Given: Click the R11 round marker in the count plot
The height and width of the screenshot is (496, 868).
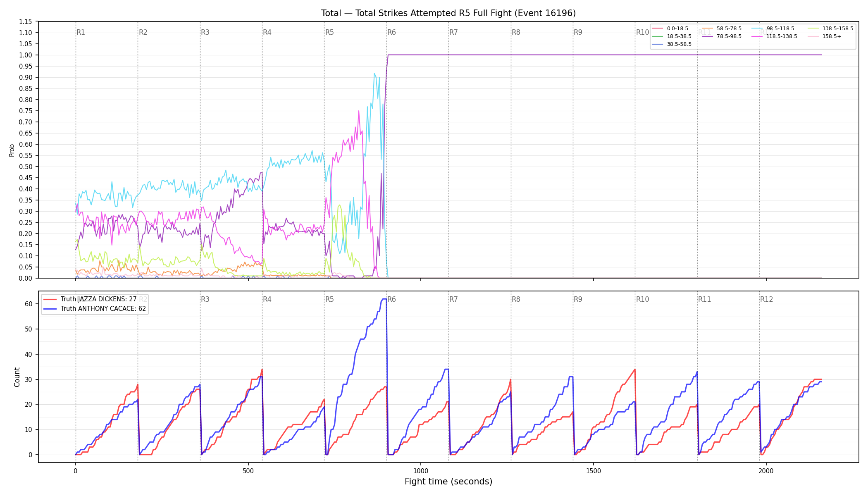Looking at the screenshot, I should coord(705,299).
